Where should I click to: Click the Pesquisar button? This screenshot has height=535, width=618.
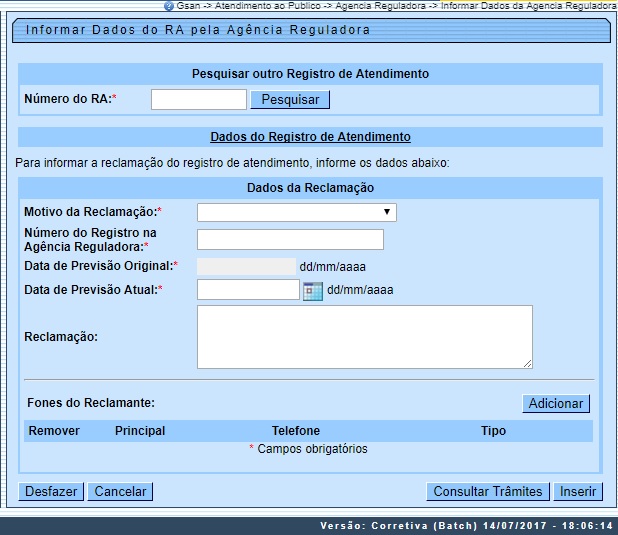click(x=290, y=100)
